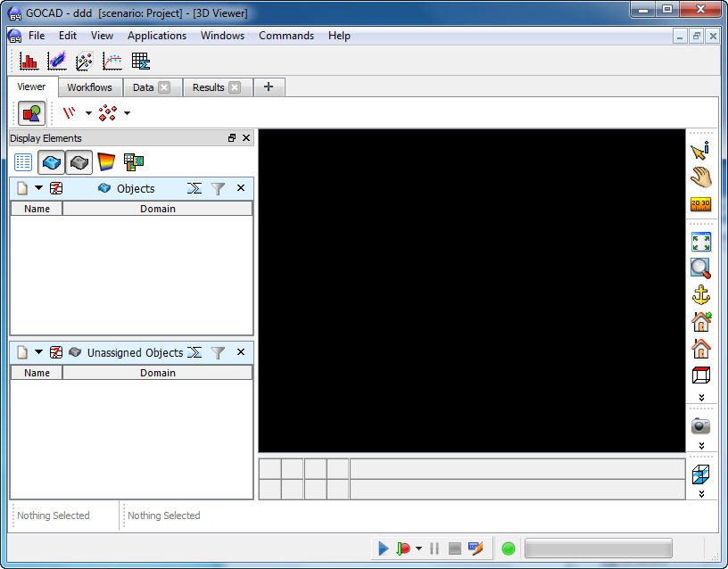
Task: Expand the curves tool dropdown arrow
Action: coord(88,112)
